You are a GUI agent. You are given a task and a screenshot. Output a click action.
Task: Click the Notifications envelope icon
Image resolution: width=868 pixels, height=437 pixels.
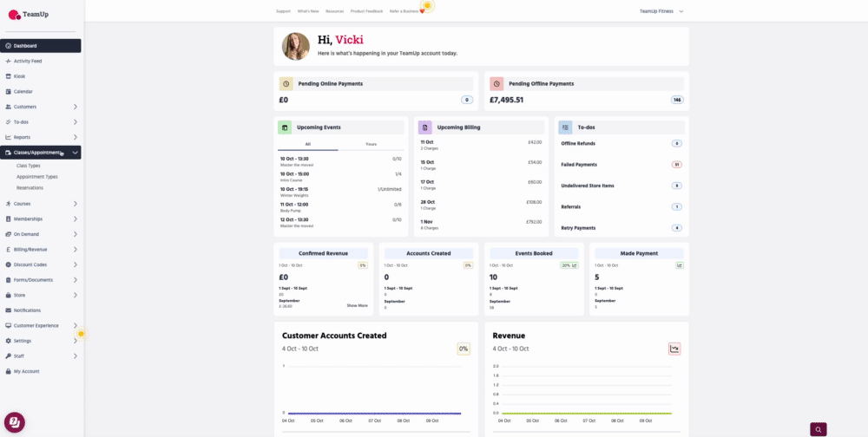(8, 310)
